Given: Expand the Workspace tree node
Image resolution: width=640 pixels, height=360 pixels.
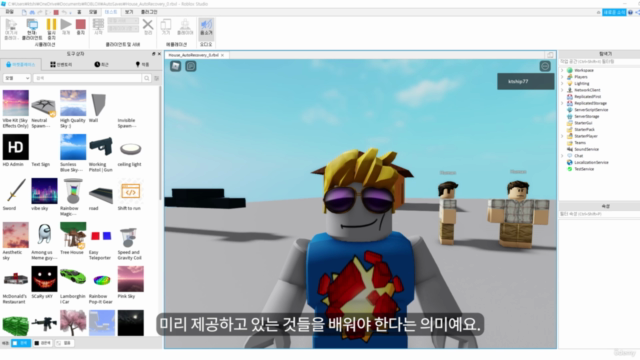Looking at the screenshot, I should (x=562, y=70).
